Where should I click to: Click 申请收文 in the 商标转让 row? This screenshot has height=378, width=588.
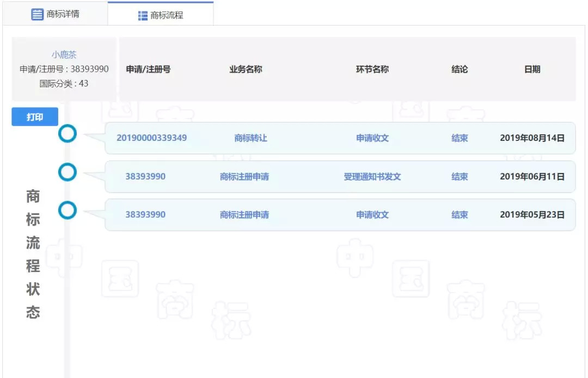point(372,138)
